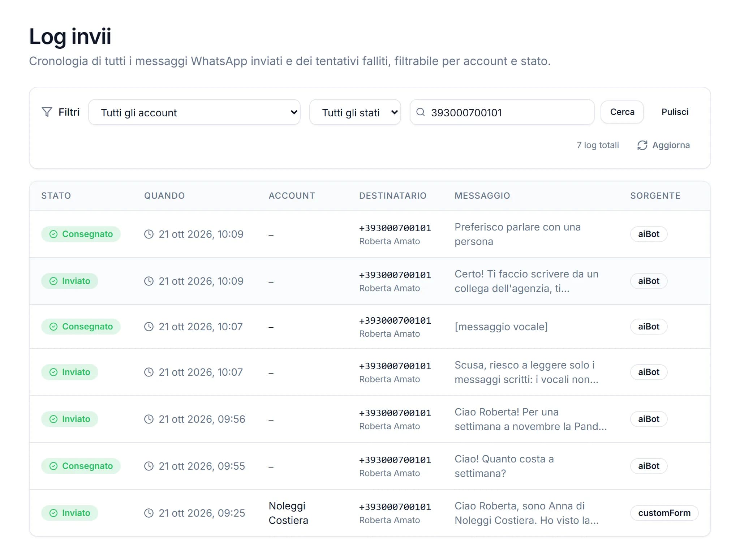Click message 'Ciao Roberta! Per una settimana'

[x=530, y=419]
